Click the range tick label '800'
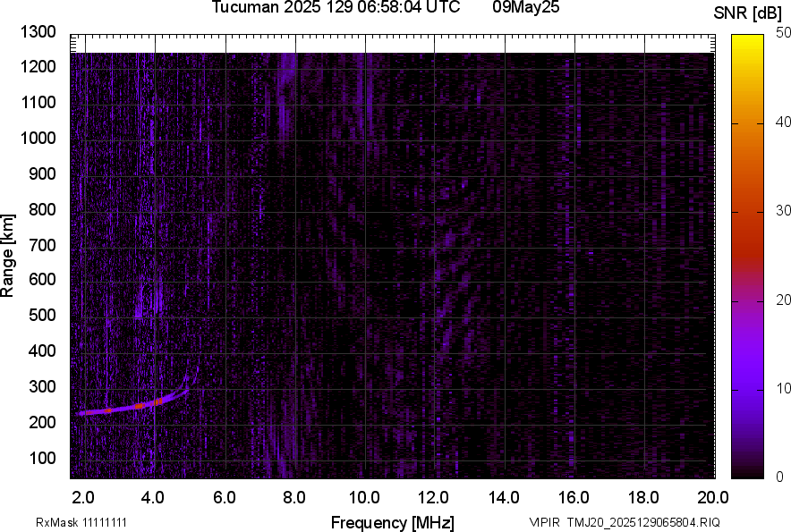The image size is (791, 532). click(42, 209)
